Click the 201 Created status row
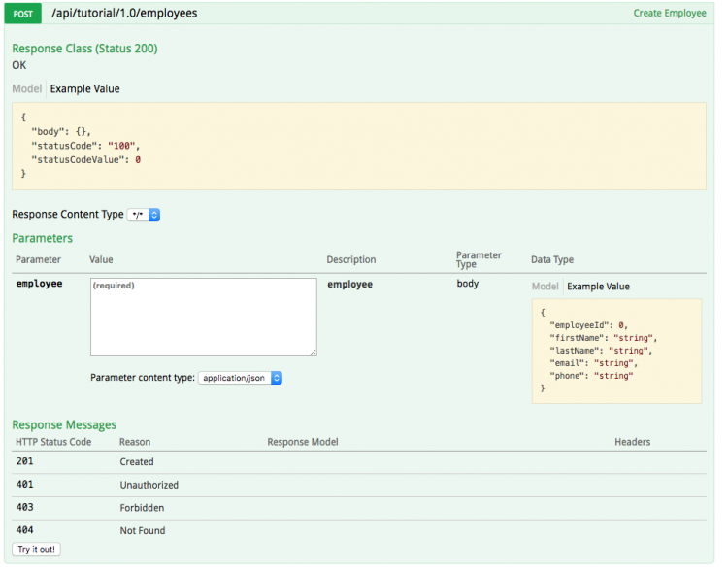 coord(359,462)
